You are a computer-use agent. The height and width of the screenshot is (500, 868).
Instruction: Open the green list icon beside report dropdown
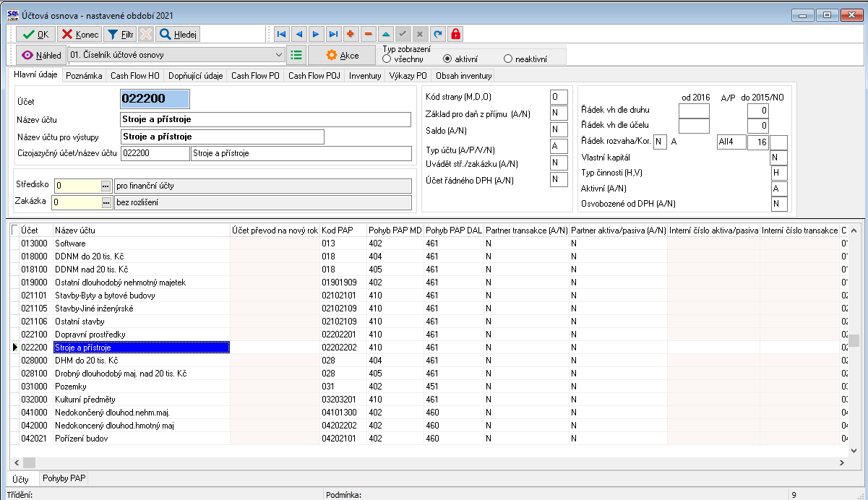(x=296, y=55)
